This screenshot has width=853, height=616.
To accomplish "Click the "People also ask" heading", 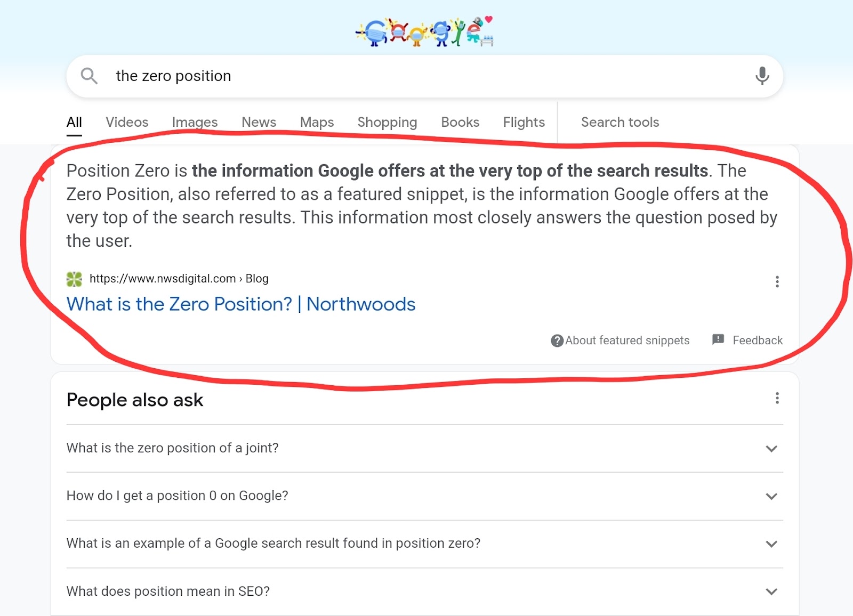I will (x=135, y=400).
